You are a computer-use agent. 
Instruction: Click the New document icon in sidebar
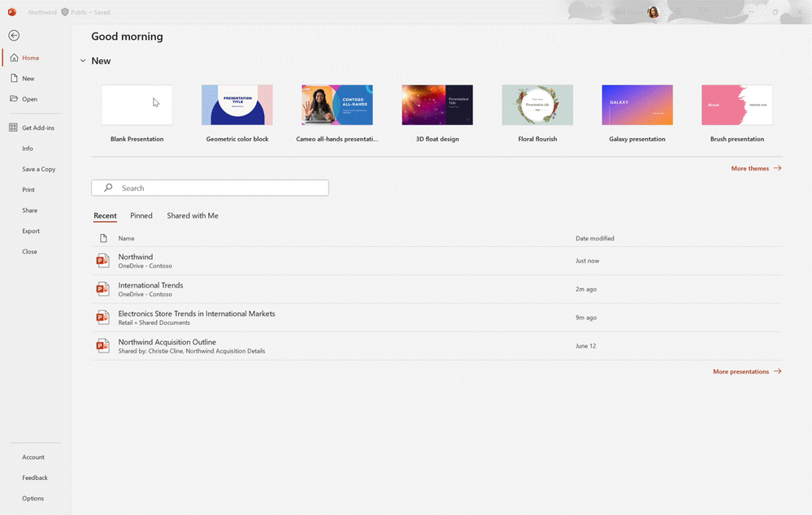[14, 78]
